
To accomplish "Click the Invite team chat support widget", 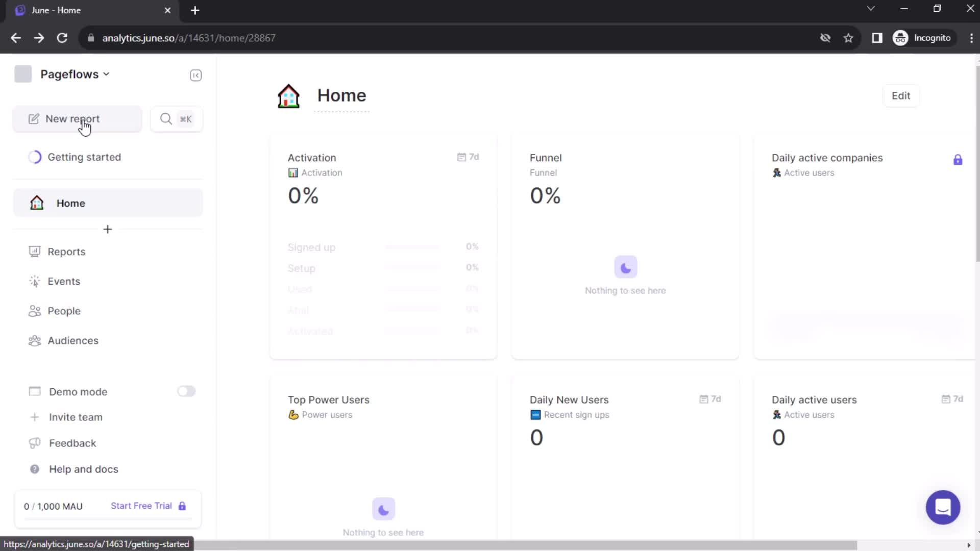I will pyautogui.click(x=943, y=507).
